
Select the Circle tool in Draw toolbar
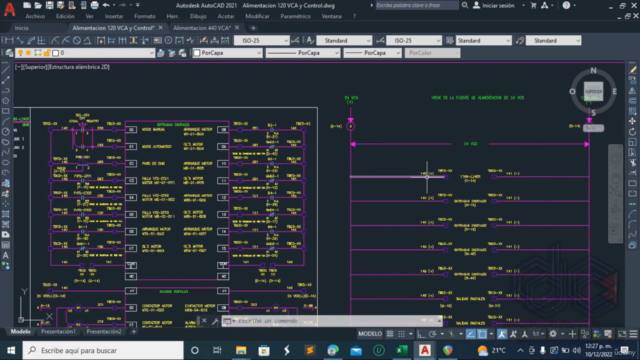click(5, 131)
